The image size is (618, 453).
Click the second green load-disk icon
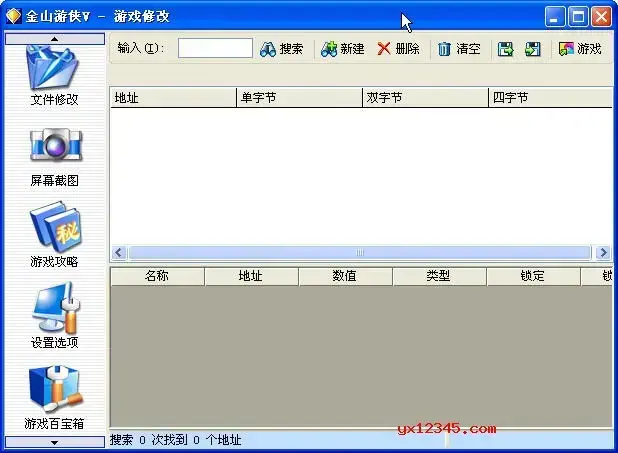pos(532,49)
